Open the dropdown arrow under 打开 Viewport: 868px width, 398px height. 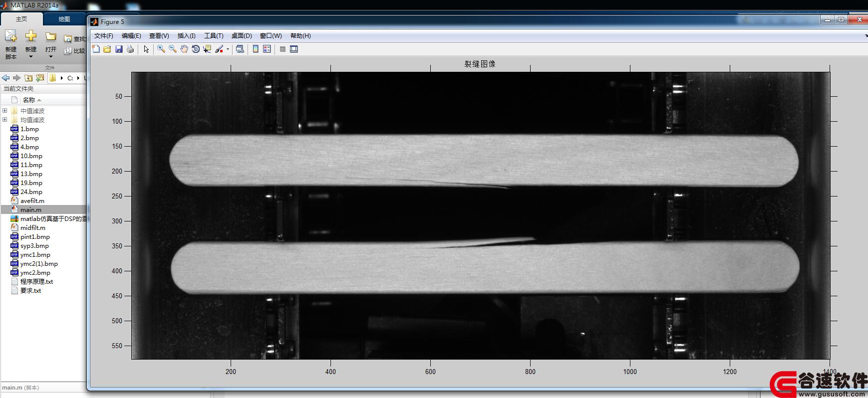point(51,56)
